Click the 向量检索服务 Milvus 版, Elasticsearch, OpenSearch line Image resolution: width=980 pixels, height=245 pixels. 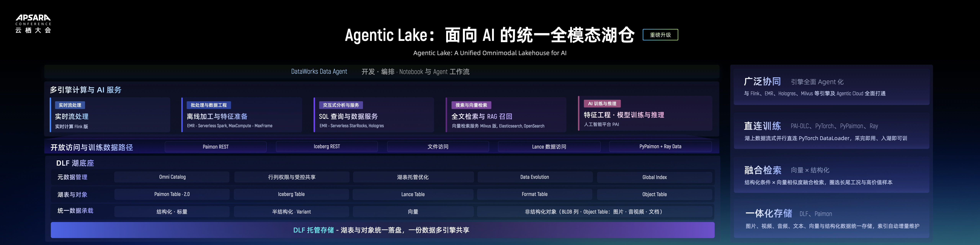[498, 126]
